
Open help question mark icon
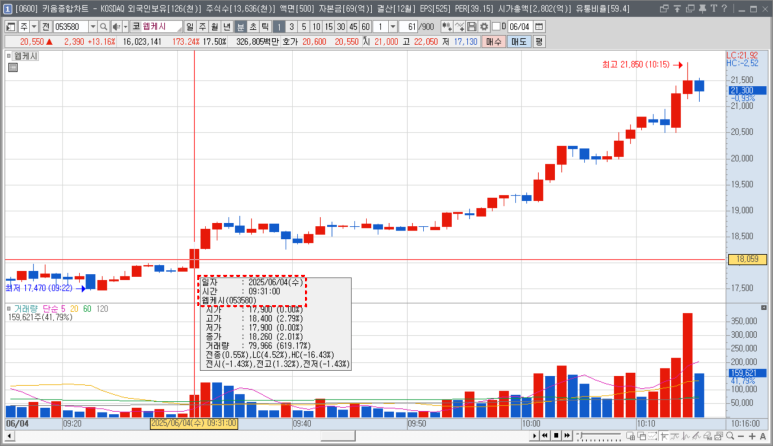(x=725, y=8)
